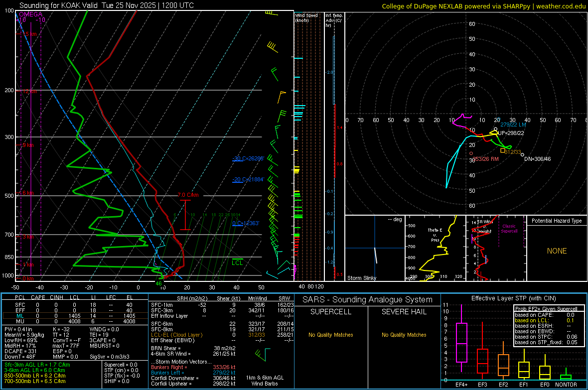Select the green NONTOR box plot
Screen dimensions: 588x390
coord(566,375)
